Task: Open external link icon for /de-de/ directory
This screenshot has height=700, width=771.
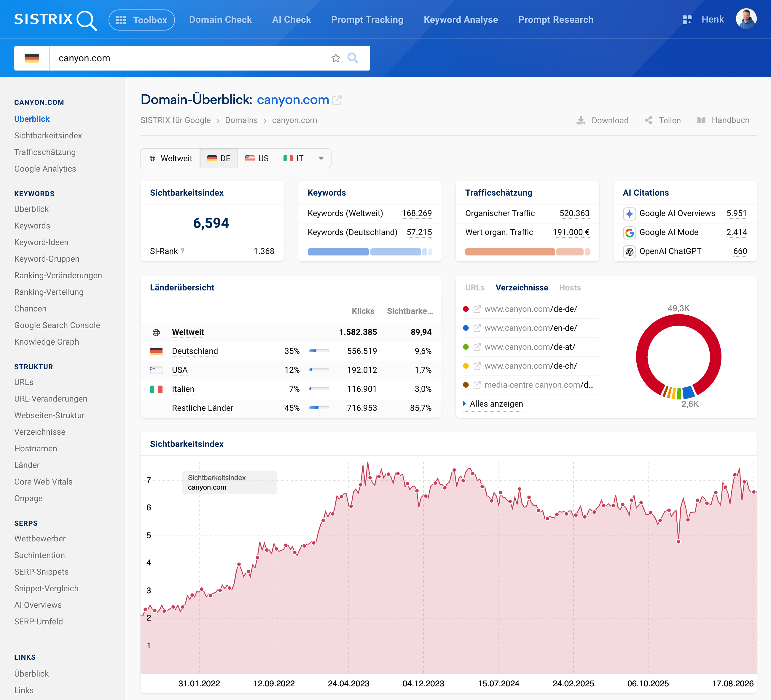Action: tap(477, 309)
